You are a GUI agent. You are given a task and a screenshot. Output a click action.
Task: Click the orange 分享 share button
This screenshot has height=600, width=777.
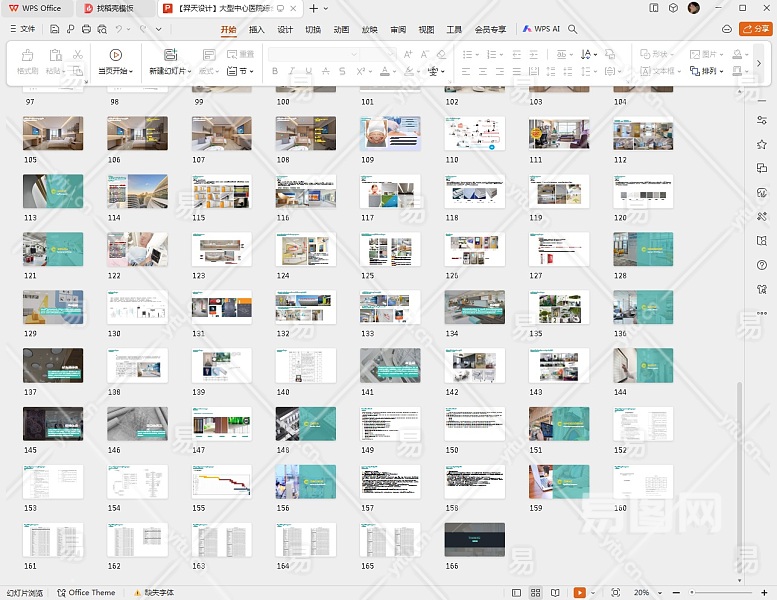(754, 29)
